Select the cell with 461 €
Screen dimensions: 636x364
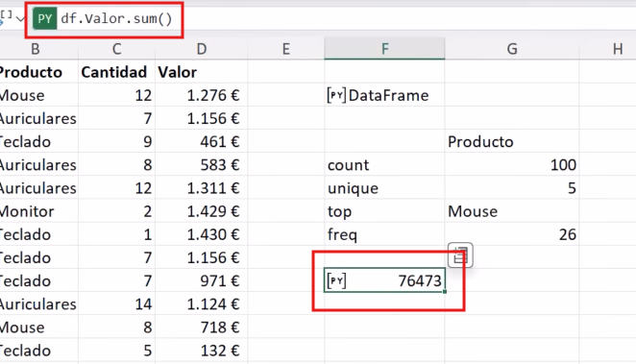[x=202, y=141]
